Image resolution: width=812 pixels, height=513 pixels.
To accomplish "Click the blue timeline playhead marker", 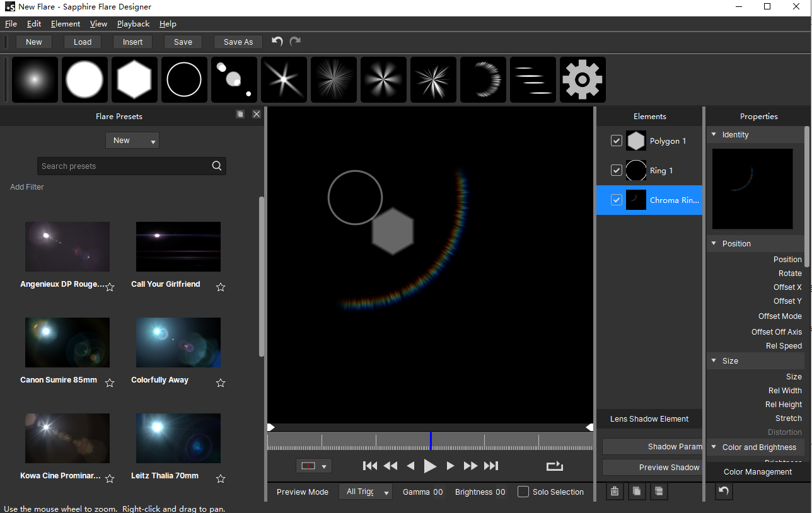I will point(431,441).
